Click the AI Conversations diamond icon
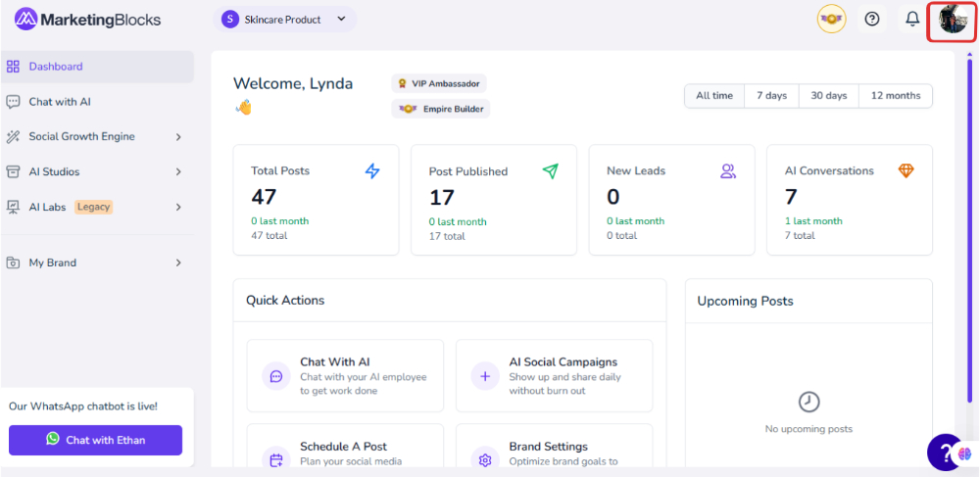Viewport: 980px width, 477px height. (906, 171)
